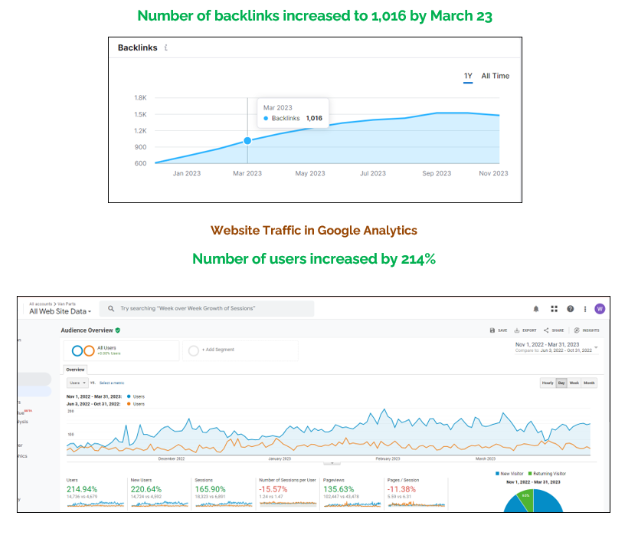Open the All Web Site Data dropdown
The width and height of the screenshot is (631, 537).
click(62, 312)
